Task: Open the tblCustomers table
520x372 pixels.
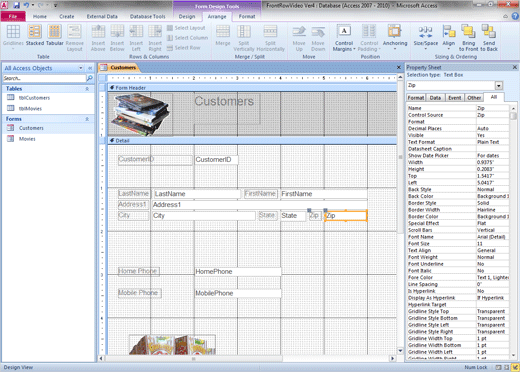Action: 34,98
